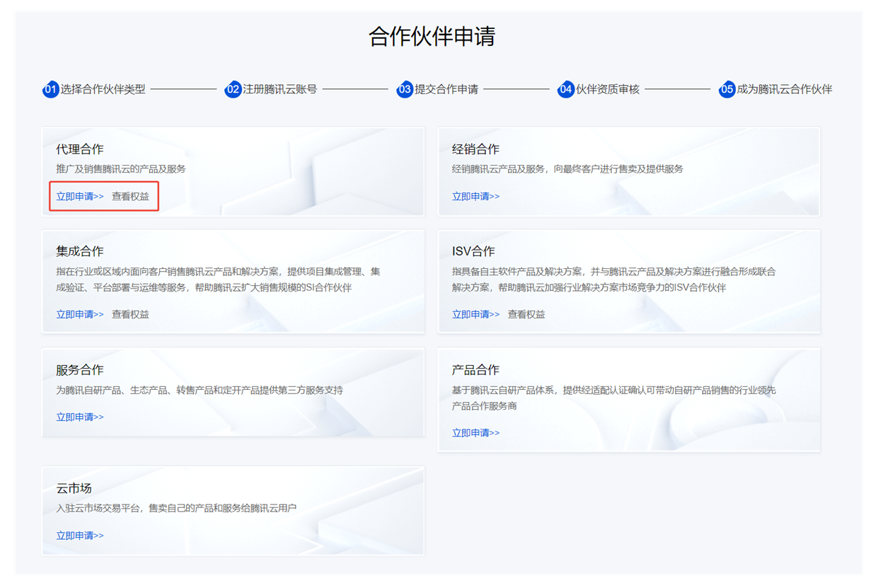Select the step label 注册腾讯云账号

point(279,90)
